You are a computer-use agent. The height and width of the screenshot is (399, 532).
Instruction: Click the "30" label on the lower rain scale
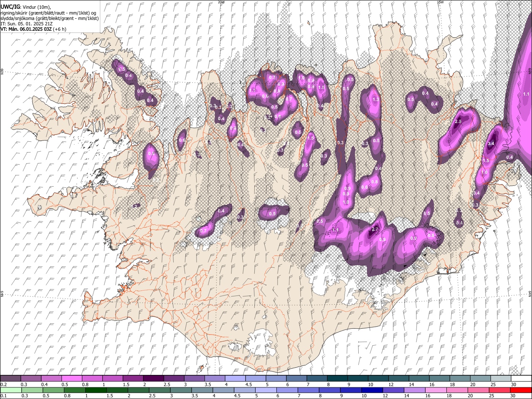coord(512,396)
